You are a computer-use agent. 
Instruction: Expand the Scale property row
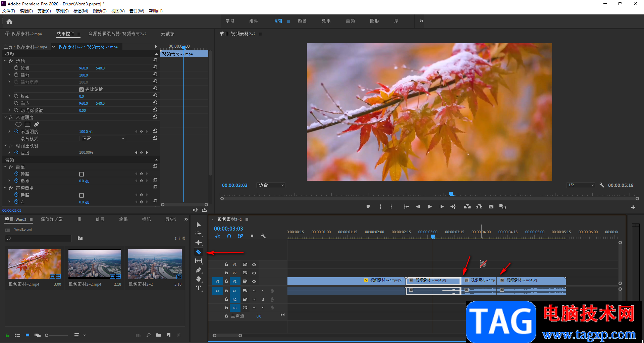pyautogui.click(x=9, y=75)
